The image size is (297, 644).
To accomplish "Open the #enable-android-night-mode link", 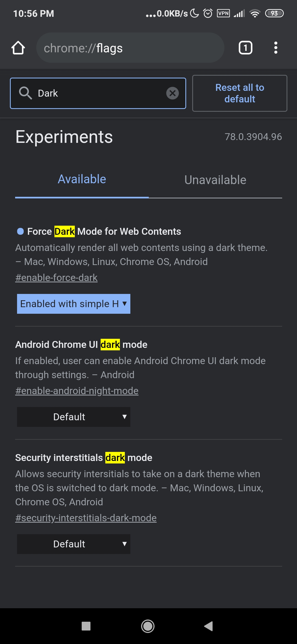I will (77, 391).
